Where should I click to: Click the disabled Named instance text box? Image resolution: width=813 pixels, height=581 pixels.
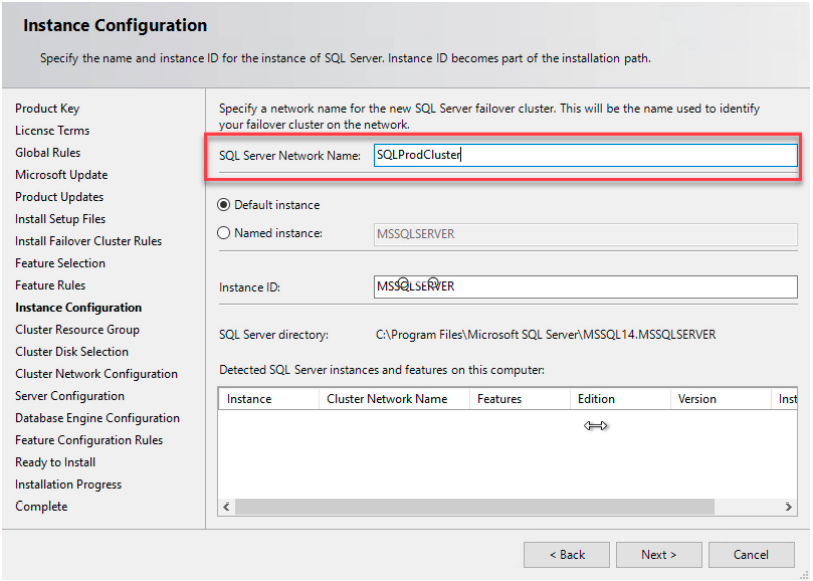coord(585,234)
